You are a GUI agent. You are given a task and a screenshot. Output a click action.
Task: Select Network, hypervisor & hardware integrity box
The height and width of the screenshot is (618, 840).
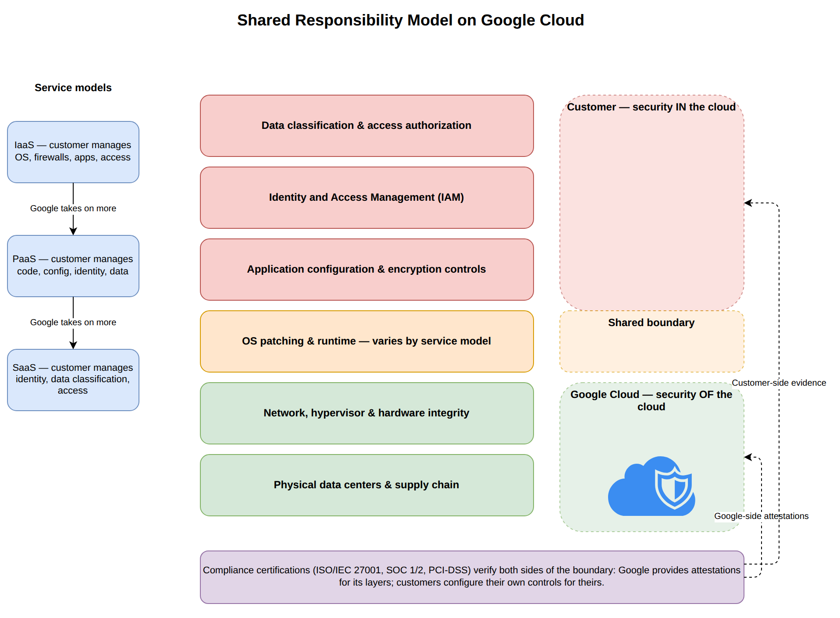pyautogui.click(x=367, y=413)
